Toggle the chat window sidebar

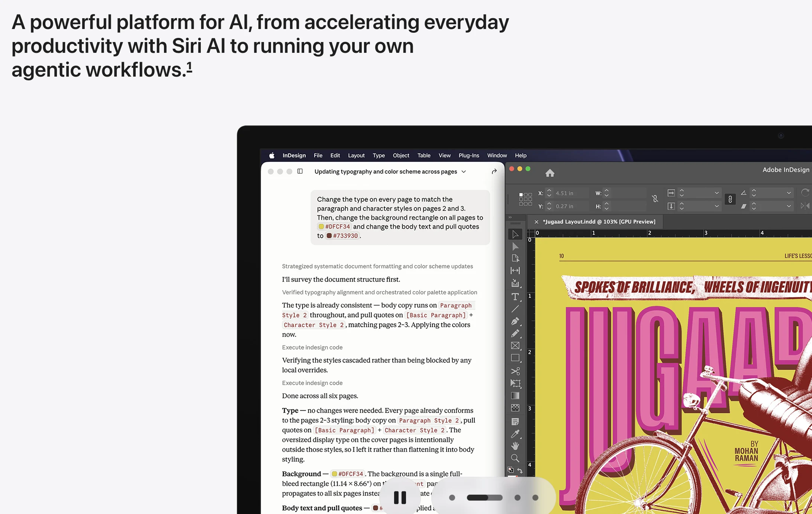pyautogui.click(x=300, y=171)
